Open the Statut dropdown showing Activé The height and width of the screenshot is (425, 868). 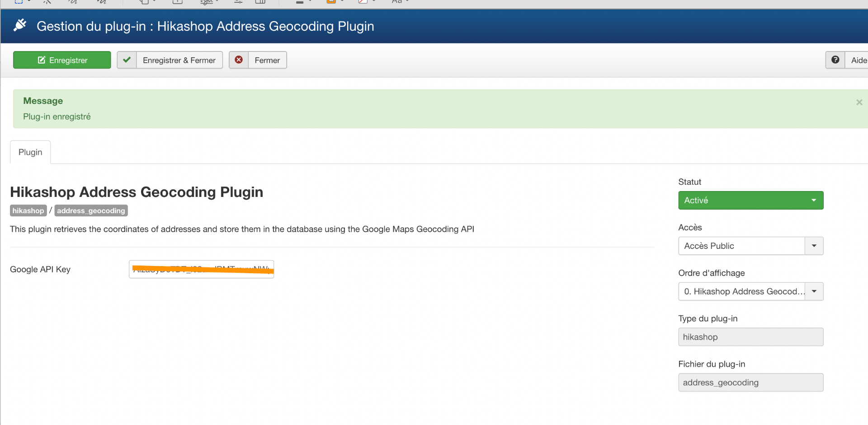pyautogui.click(x=750, y=201)
